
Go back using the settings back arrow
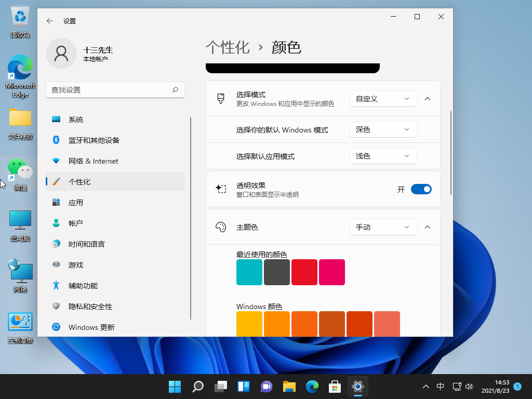click(x=49, y=21)
